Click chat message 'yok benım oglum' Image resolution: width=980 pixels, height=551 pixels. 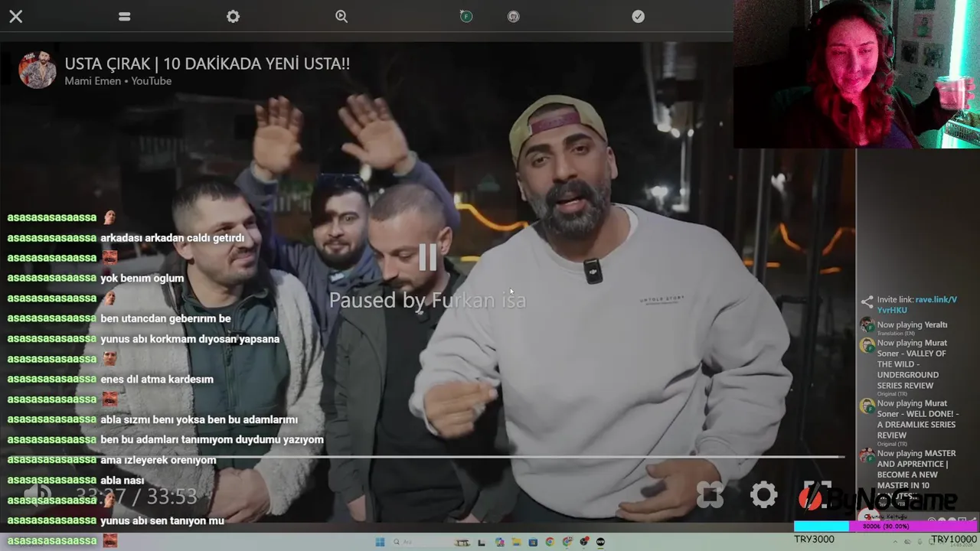coord(142,279)
